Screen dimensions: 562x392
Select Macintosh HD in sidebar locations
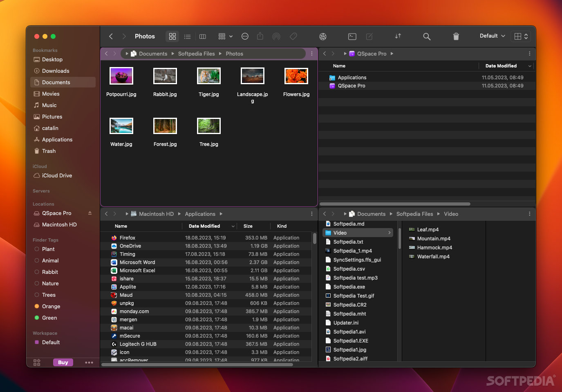[x=63, y=224]
